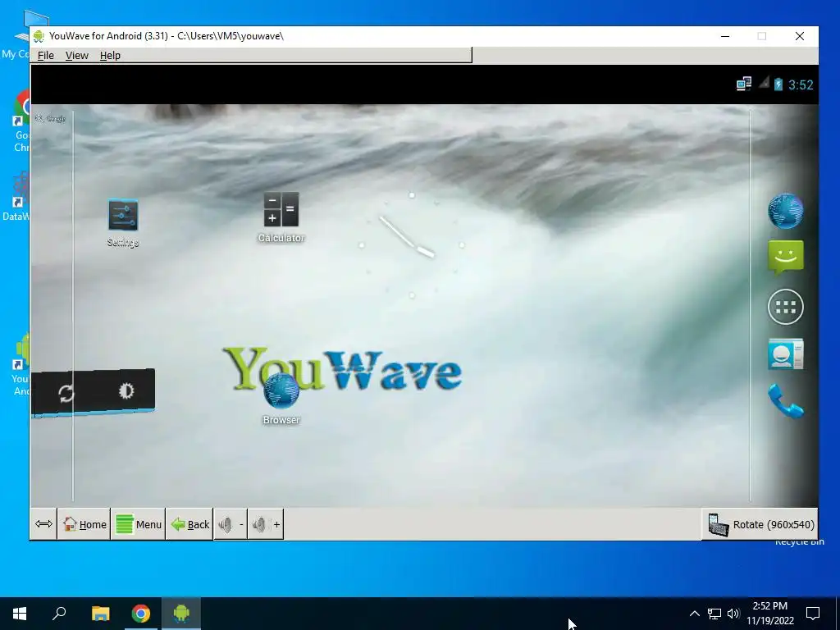Minimize the YouWave window
This screenshot has height=630, width=840.
[x=725, y=36]
